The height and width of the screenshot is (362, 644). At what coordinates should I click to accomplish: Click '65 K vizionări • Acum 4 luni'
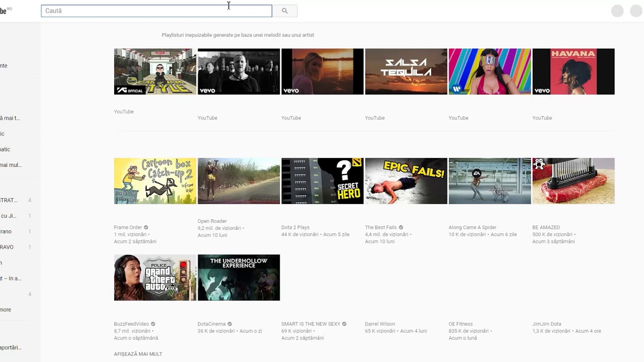(396, 331)
